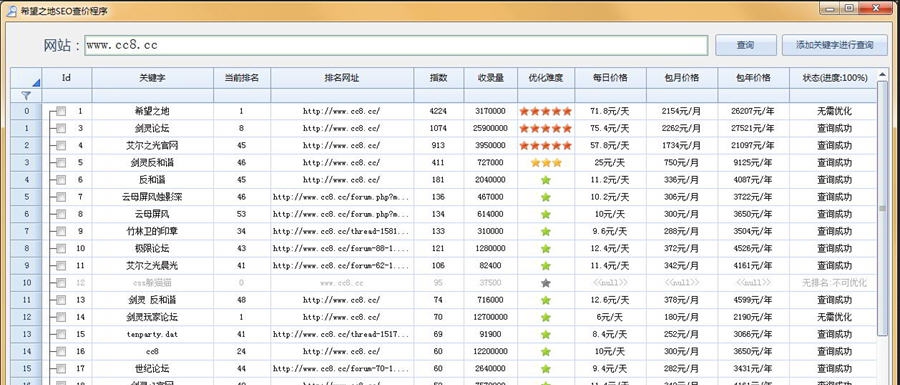This screenshot has height=385, width=900.
Task: Click 添加关键字进行查询 button
Action: (835, 45)
